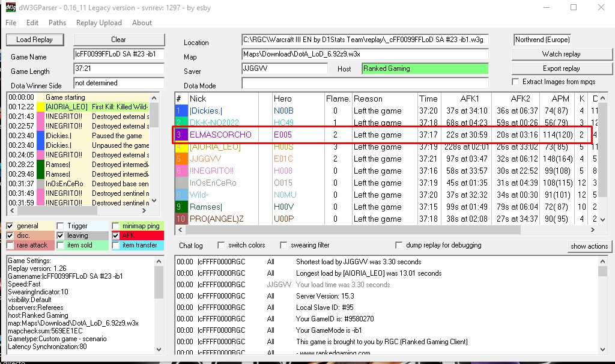Sort players by APM column header
Screen dimensions: 615x364
(557, 99)
